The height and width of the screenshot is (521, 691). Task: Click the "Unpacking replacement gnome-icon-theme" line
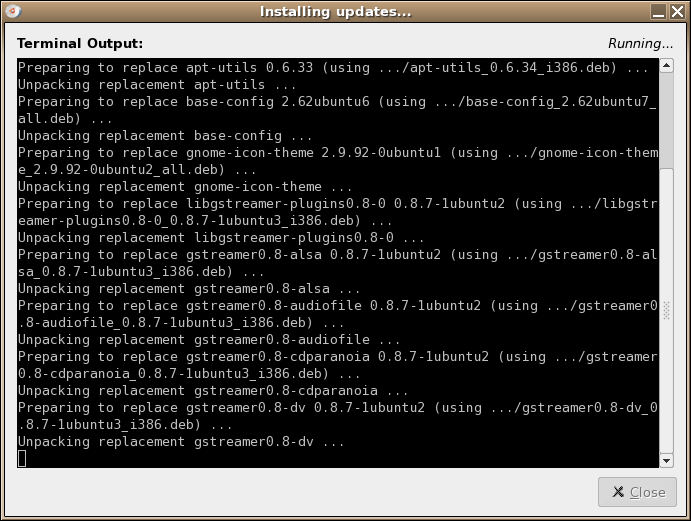pyautogui.click(x=185, y=187)
